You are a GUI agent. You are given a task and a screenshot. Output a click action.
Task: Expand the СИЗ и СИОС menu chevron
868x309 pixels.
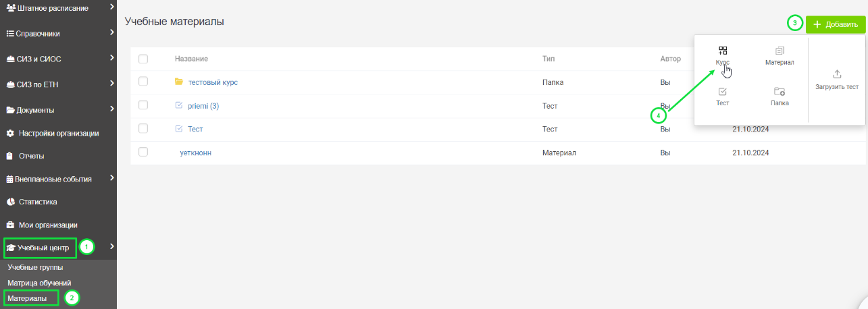(x=112, y=59)
